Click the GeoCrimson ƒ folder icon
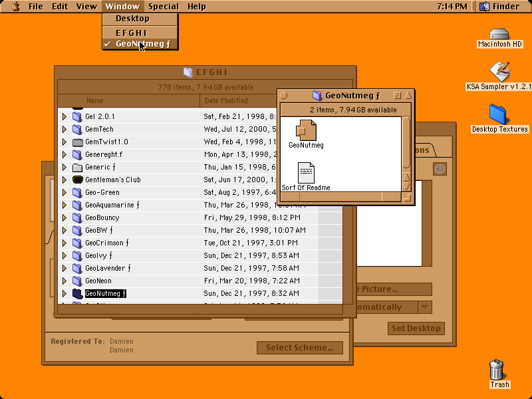 point(77,243)
